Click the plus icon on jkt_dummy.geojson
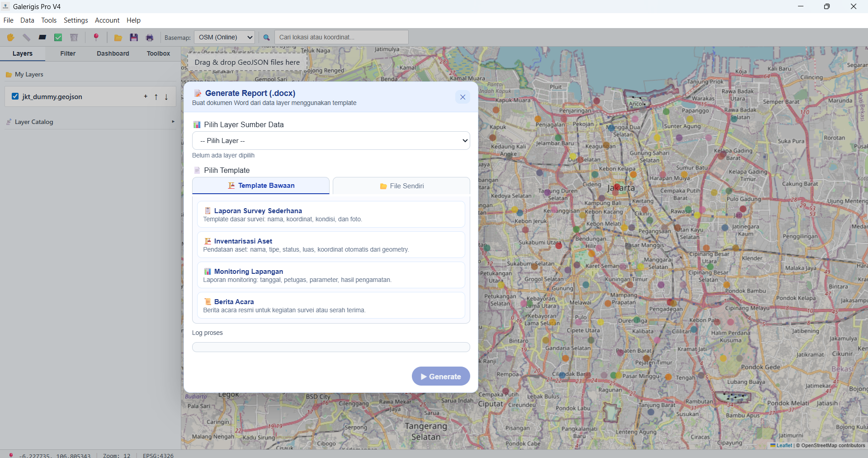Screen dimensions: 868x458 pyautogui.click(x=146, y=96)
